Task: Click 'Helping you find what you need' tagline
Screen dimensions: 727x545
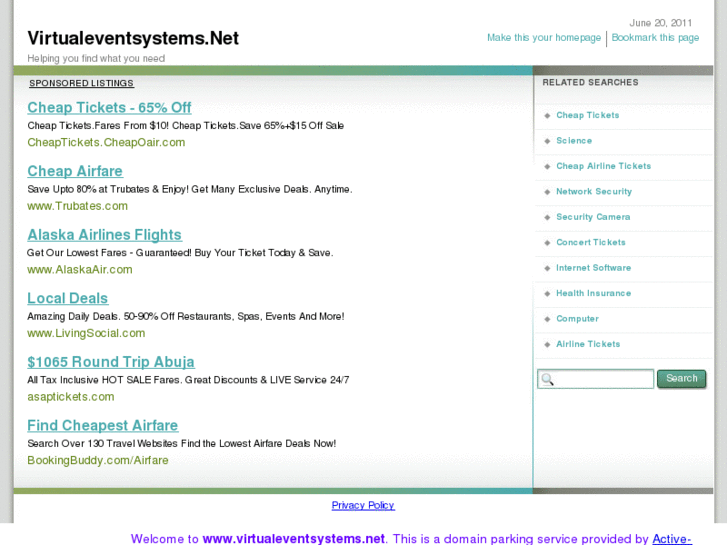Action: 96,58
